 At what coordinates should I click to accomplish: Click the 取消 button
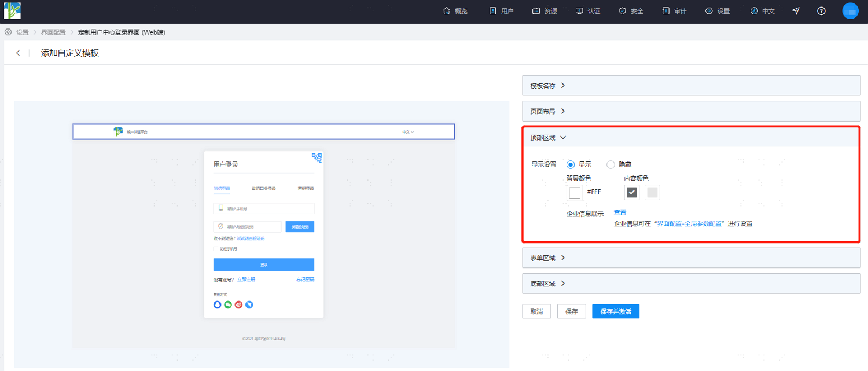click(536, 311)
